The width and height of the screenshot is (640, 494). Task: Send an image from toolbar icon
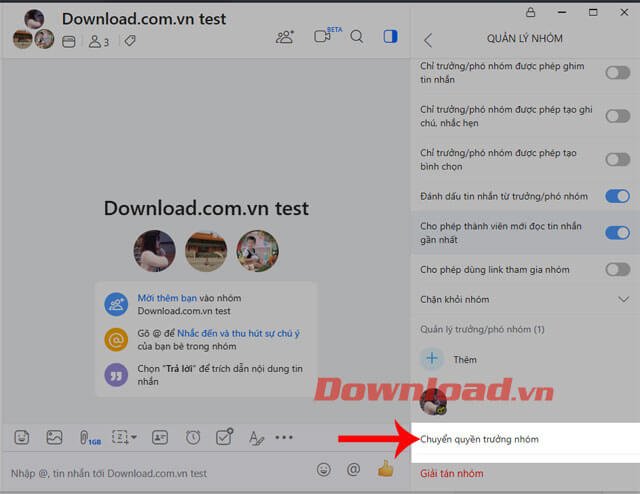click(x=54, y=437)
